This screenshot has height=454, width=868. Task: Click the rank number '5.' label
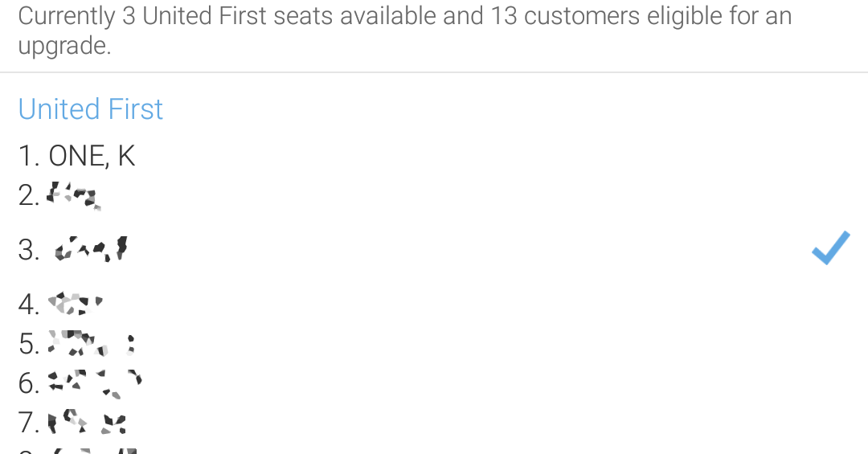29,344
